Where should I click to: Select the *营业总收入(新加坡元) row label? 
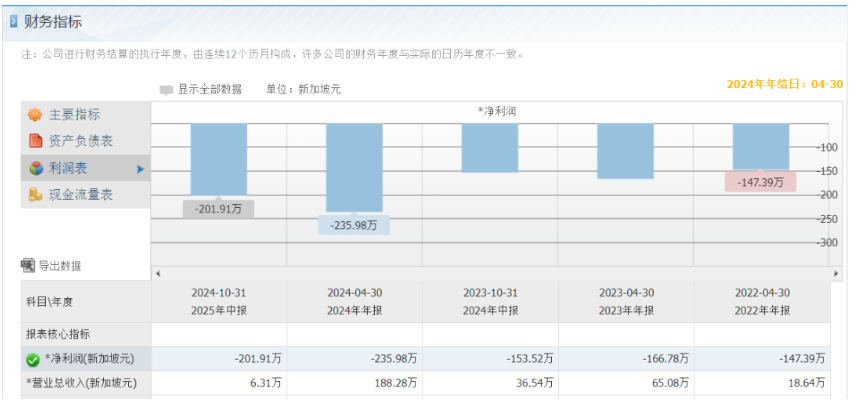[x=81, y=383]
